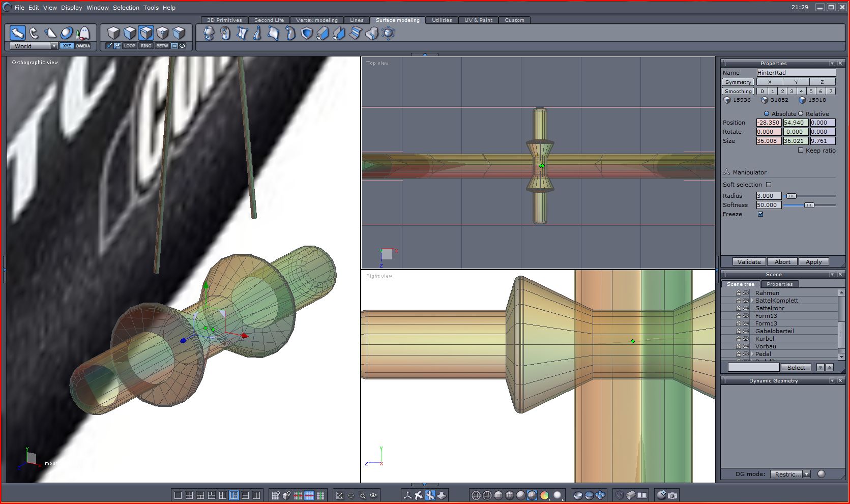The height and width of the screenshot is (504, 850).
Task: Enable the Soft selection checkbox
Action: point(769,185)
